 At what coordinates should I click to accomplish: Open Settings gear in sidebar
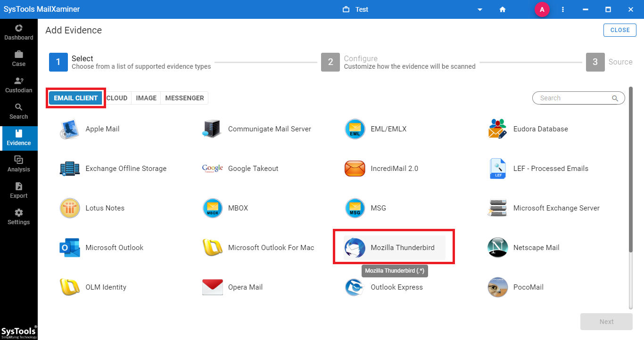[x=19, y=213]
